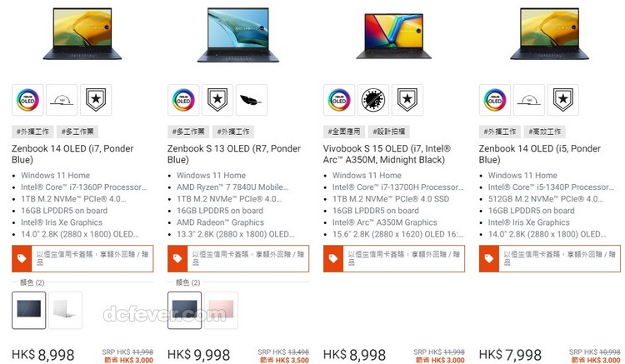Click #全面應用 tag on Vivobook S 15
Image resolution: width=625 pixels, height=364 pixels.
tap(344, 132)
